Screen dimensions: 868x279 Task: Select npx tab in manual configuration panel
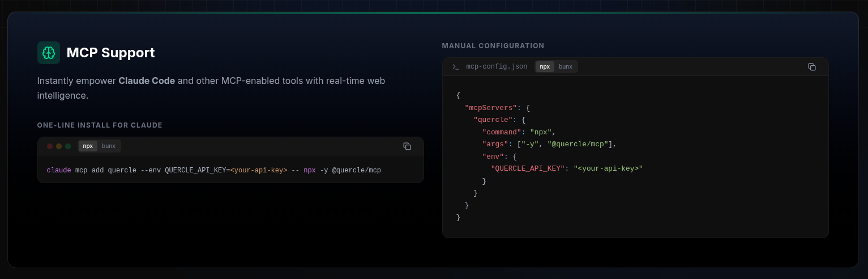[x=545, y=67]
